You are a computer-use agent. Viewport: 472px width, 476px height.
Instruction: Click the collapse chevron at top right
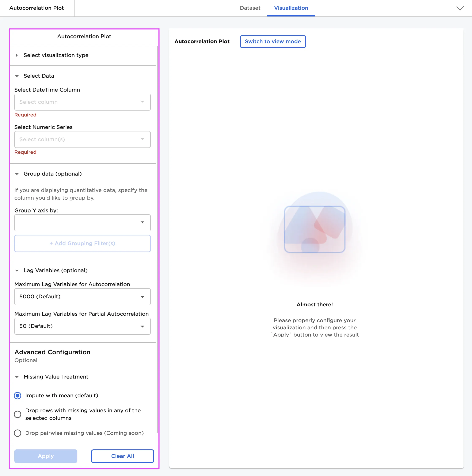tap(460, 8)
